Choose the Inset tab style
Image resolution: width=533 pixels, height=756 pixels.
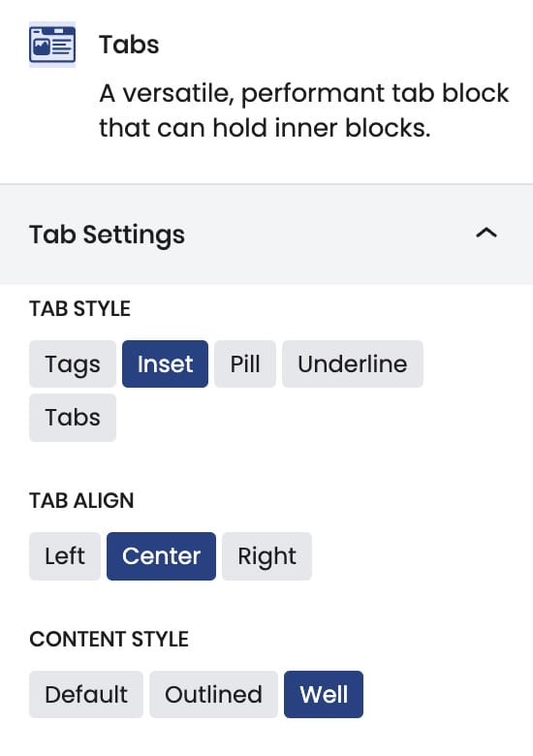[x=166, y=364]
